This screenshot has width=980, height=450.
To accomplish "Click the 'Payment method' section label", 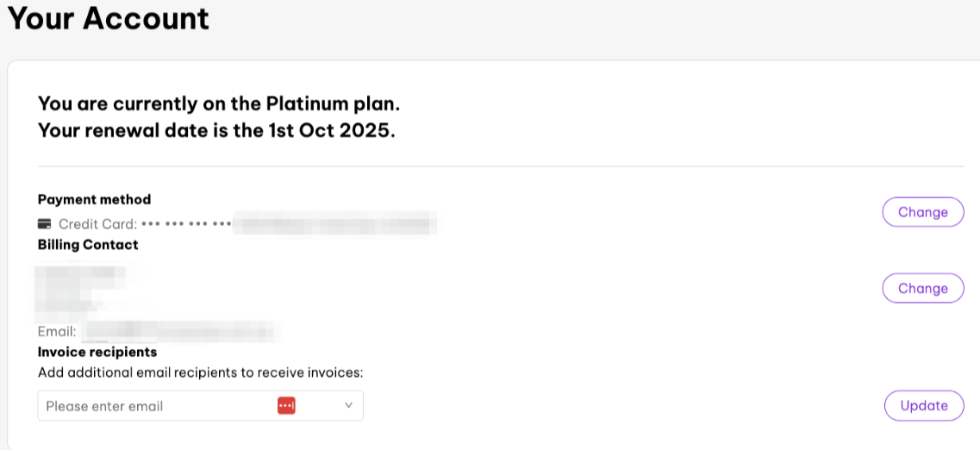I will coord(94,199).
